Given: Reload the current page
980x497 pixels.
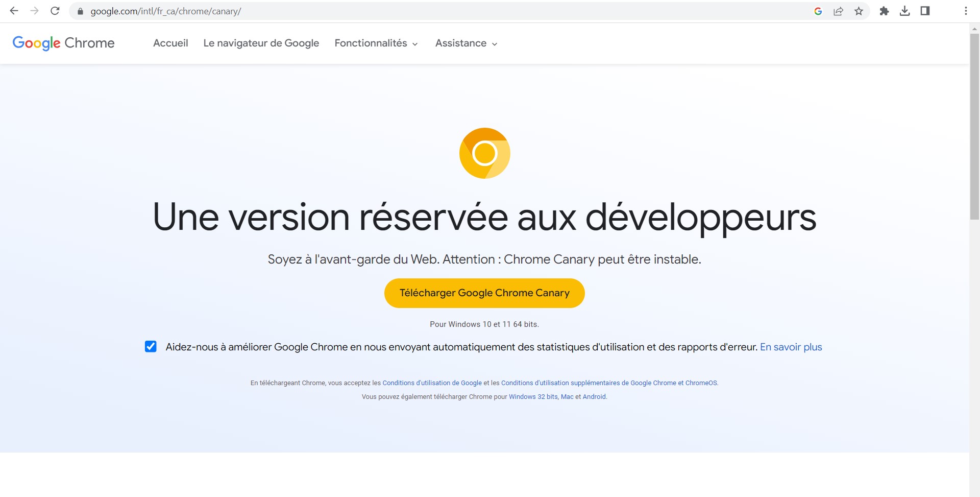Looking at the screenshot, I should pyautogui.click(x=55, y=11).
